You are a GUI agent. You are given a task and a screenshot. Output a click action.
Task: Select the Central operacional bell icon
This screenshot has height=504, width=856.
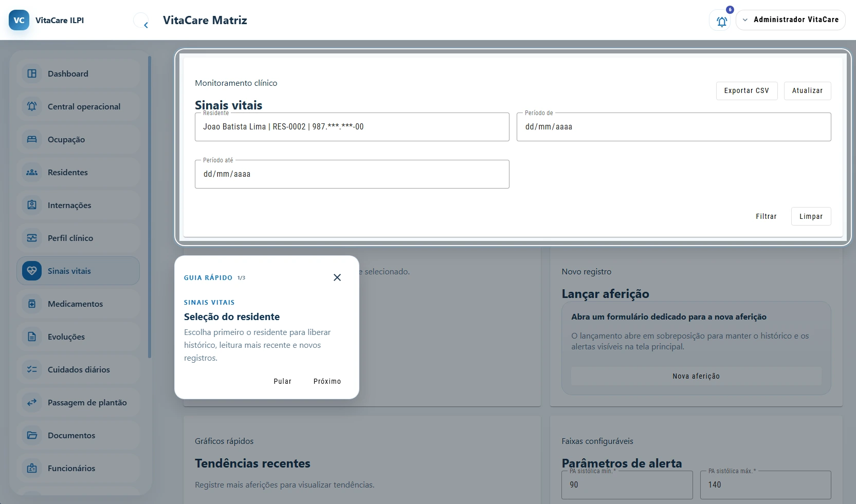point(32,106)
